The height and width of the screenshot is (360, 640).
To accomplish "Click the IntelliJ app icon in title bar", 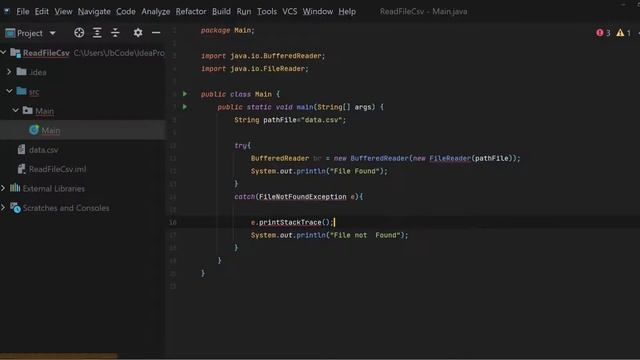I will [x=7, y=11].
